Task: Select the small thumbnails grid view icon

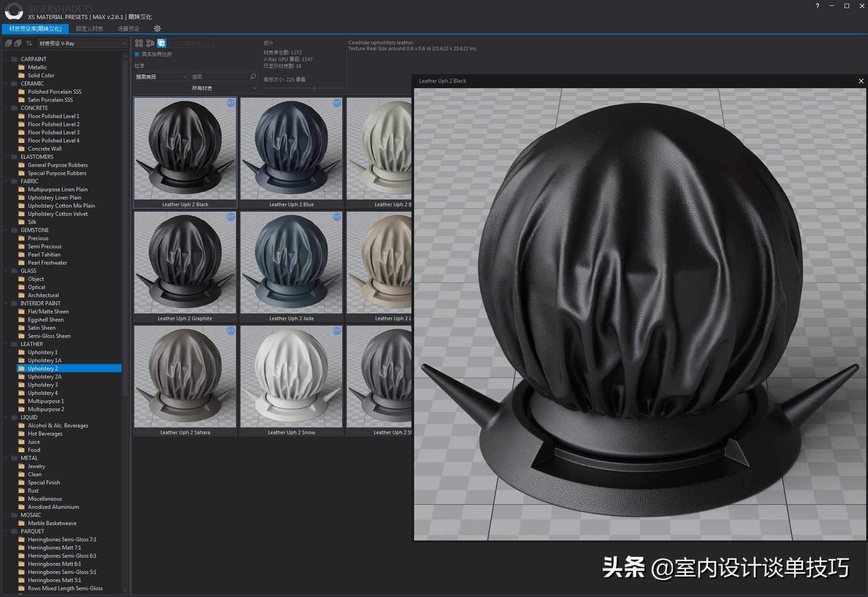Action: (139, 43)
